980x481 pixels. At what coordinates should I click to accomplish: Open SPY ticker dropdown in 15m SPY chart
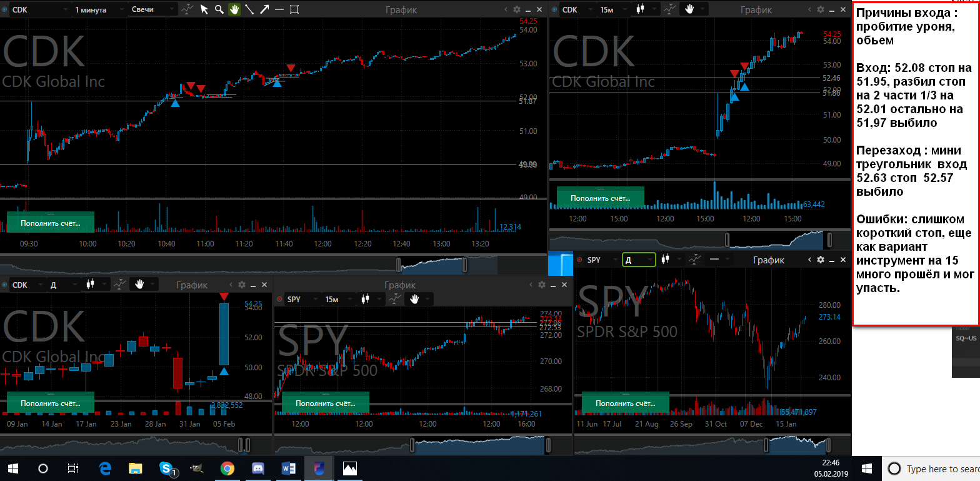point(301,299)
